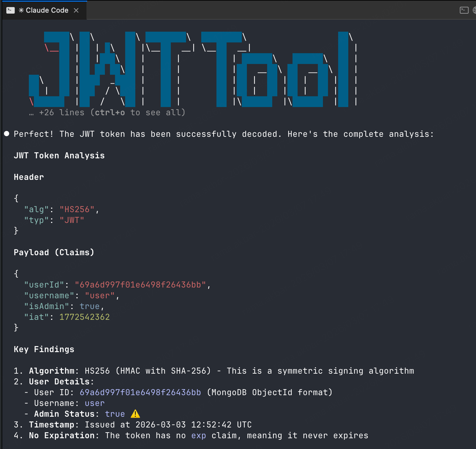Viewport: 476px width, 449px height.
Task: Click "HS256 (HMAC with SHA-256)" in Key Findings
Action: pyautogui.click(x=148, y=371)
